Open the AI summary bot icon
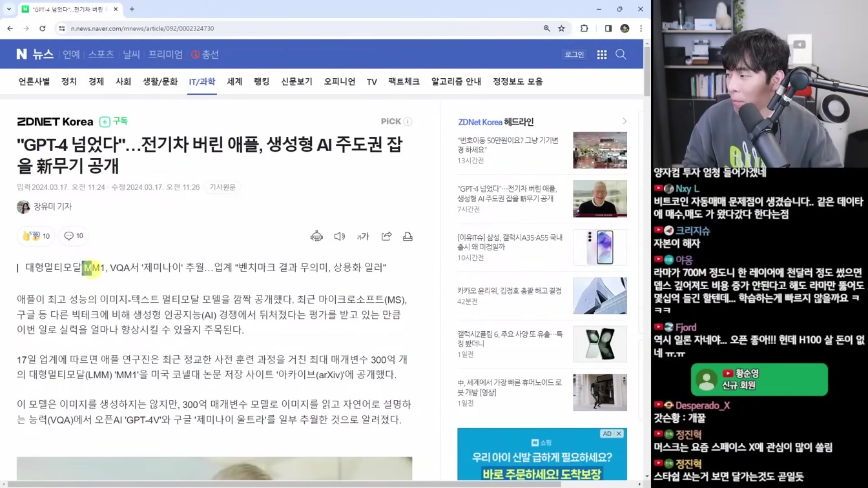Image resolution: width=868 pixels, height=488 pixels. (x=316, y=236)
